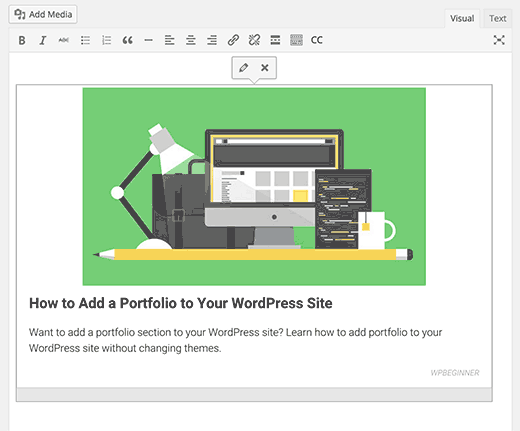520x431 pixels.
Task: Insert Read More tag
Action: coord(275,40)
